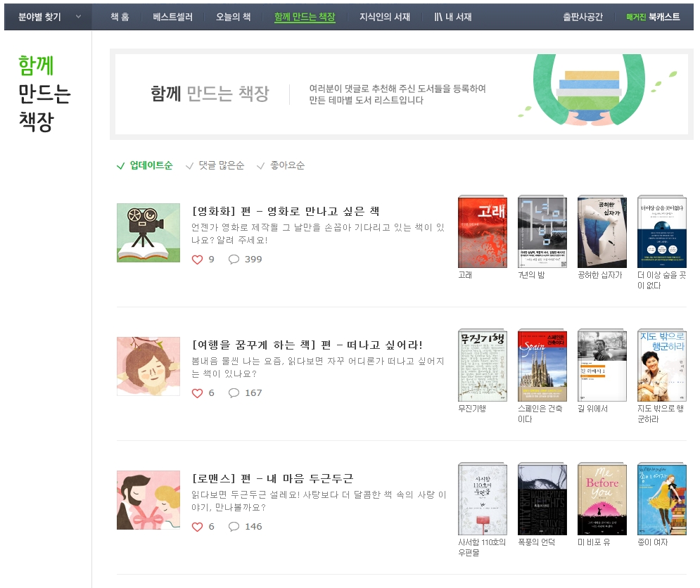The width and height of the screenshot is (700, 588).
Task: Click the comment bubble icon showing 399
Action: 234,260
